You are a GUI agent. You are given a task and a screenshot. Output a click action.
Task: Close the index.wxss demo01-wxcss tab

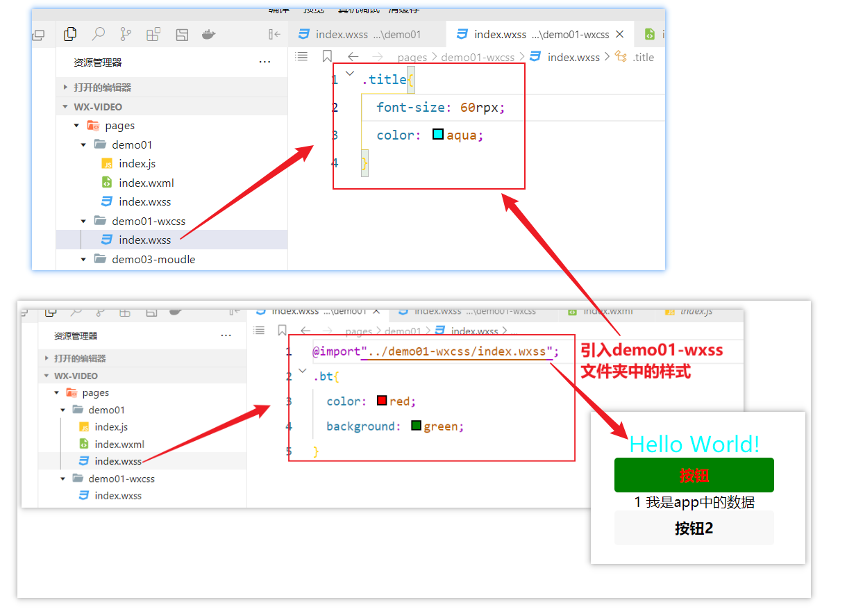click(x=620, y=34)
